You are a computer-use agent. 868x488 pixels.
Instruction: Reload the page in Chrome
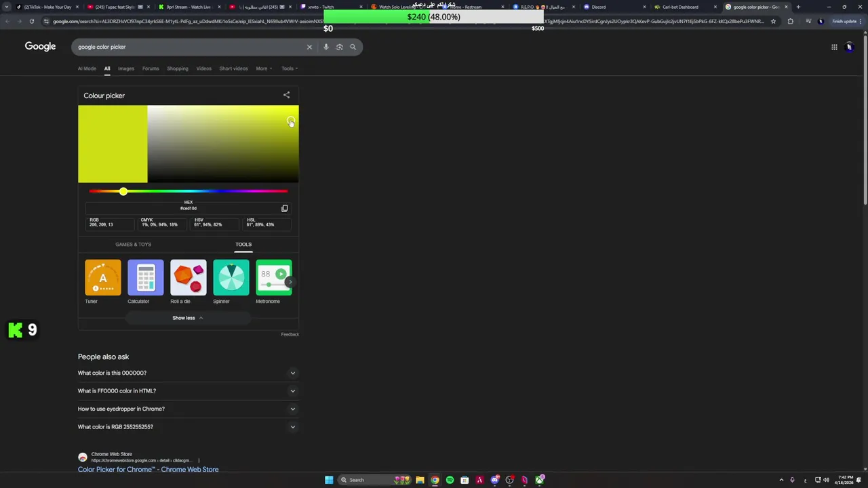tap(32, 21)
